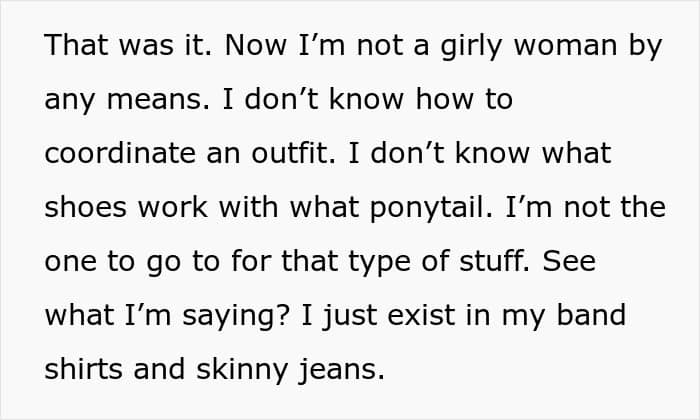Screen dimensions: 700x420
Task: Click the word "woman" in first line
Action: click(x=565, y=46)
